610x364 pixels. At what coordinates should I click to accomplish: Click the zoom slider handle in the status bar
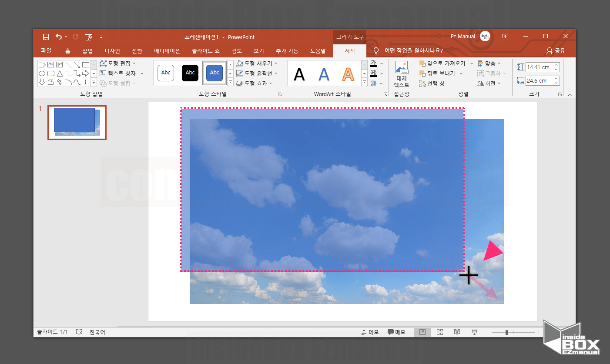pos(506,332)
